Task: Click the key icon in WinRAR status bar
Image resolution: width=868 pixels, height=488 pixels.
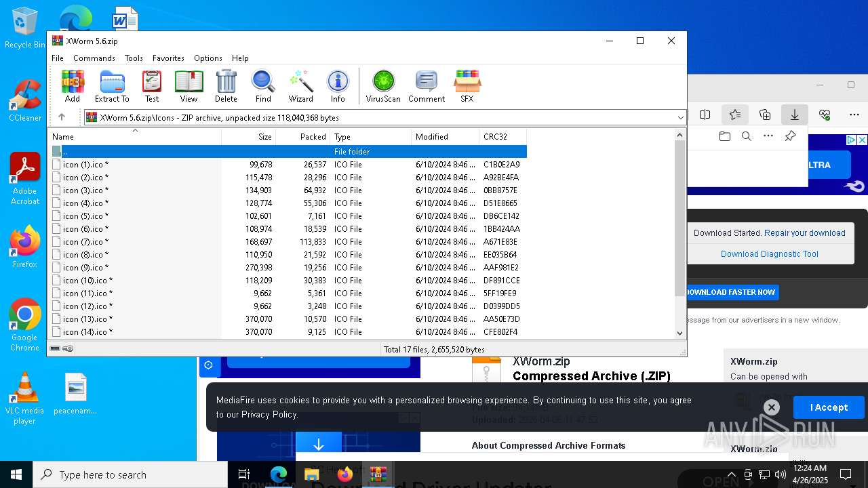Action: [x=68, y=348]
